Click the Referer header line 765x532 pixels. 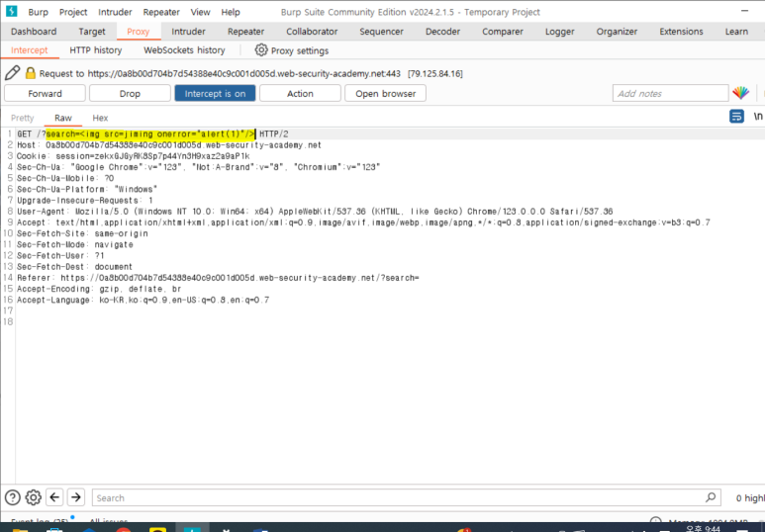pyautogui.click(x=218, y=278)
